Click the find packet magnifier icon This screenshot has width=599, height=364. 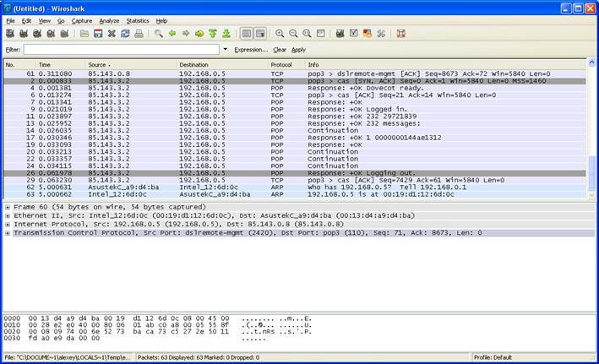[x=159, y=34]
